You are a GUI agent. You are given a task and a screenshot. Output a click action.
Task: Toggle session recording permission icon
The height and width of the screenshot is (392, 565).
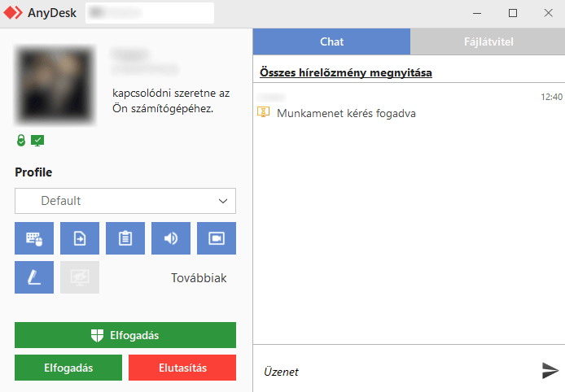point(217,238)
